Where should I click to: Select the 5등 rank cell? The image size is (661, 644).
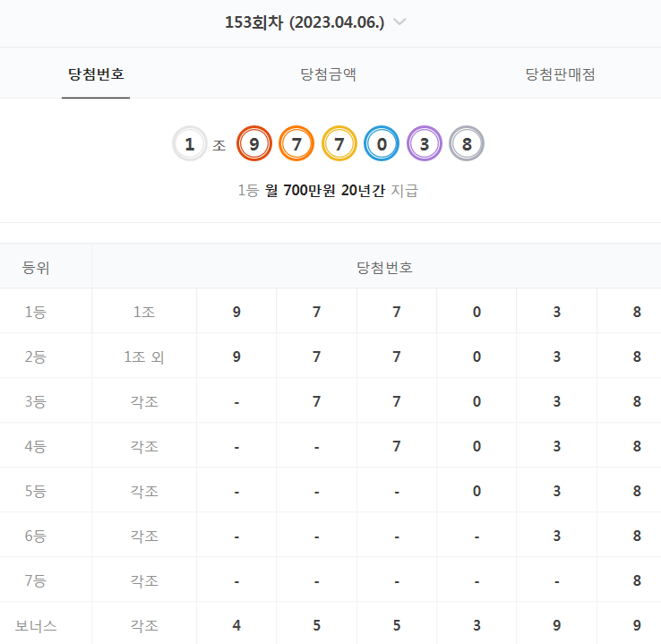click(x=46, y=491)
